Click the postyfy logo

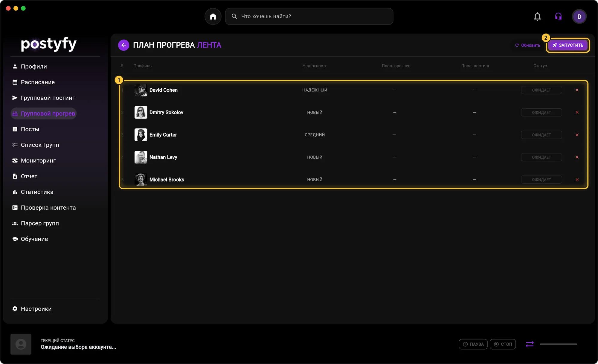click(49, 44)
